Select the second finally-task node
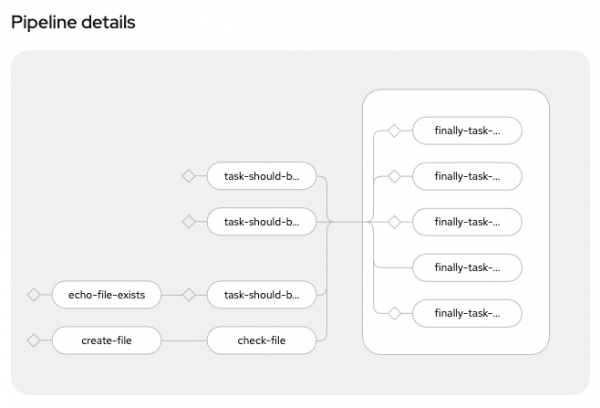The width and height of the screenshot is (600, 408). pyautogui.click(x=467, y=176)
